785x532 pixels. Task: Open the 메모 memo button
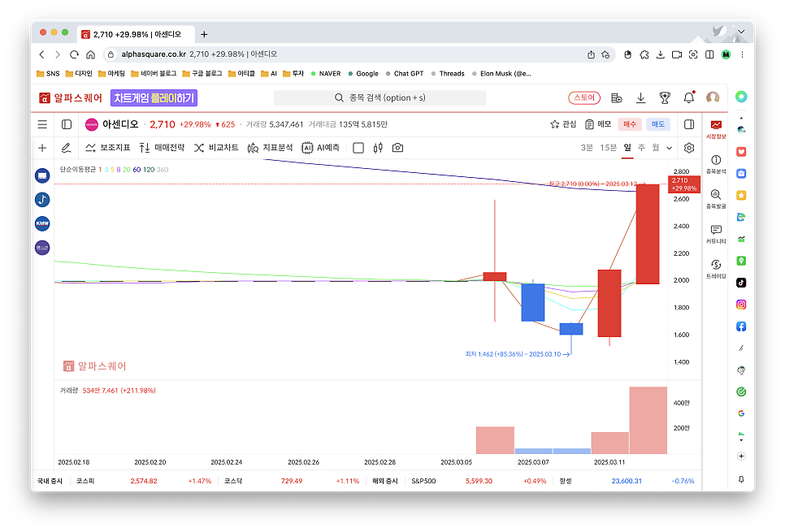(598, 124)
